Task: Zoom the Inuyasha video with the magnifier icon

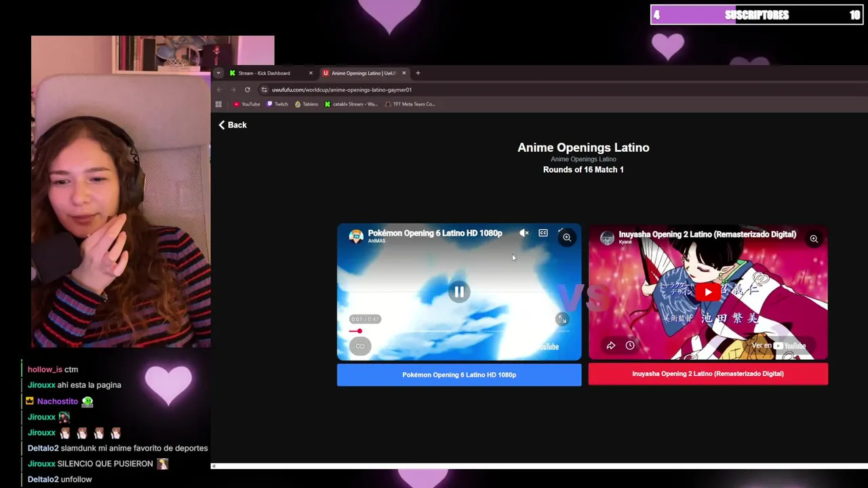Action: (814, 239)
